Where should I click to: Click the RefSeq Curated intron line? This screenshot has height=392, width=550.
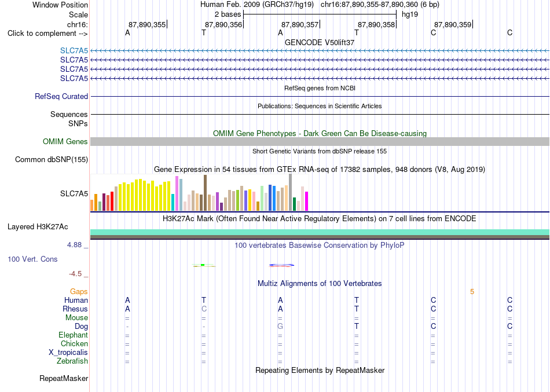320,96
